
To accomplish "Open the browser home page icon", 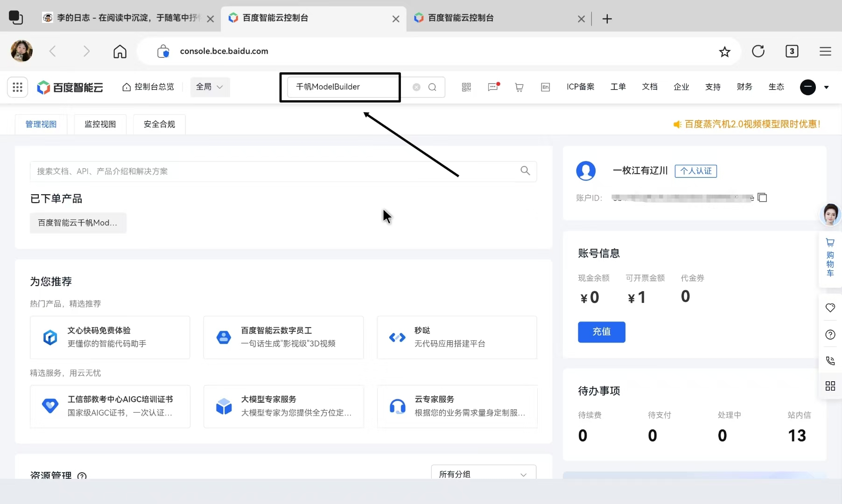I will tap(120, 51).
